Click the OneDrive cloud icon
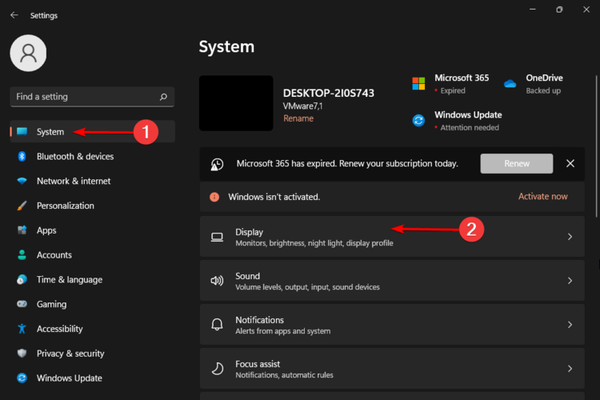Viewport: 600px width, 400px height. [x=510, y=83]
